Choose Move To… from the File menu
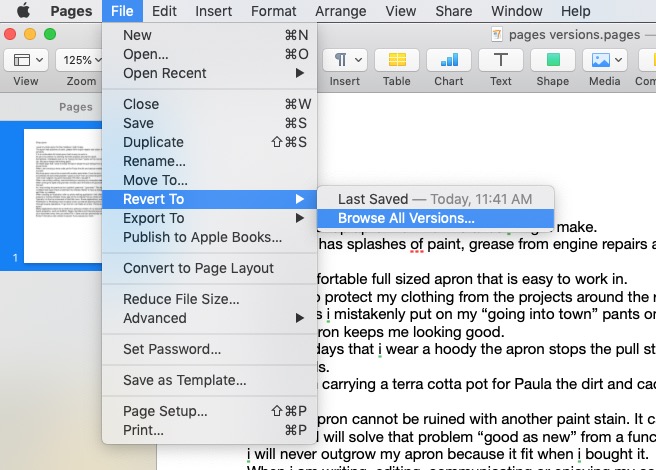Image resolution: width=656 pixels, height=470 pixels. pos(210,180)
